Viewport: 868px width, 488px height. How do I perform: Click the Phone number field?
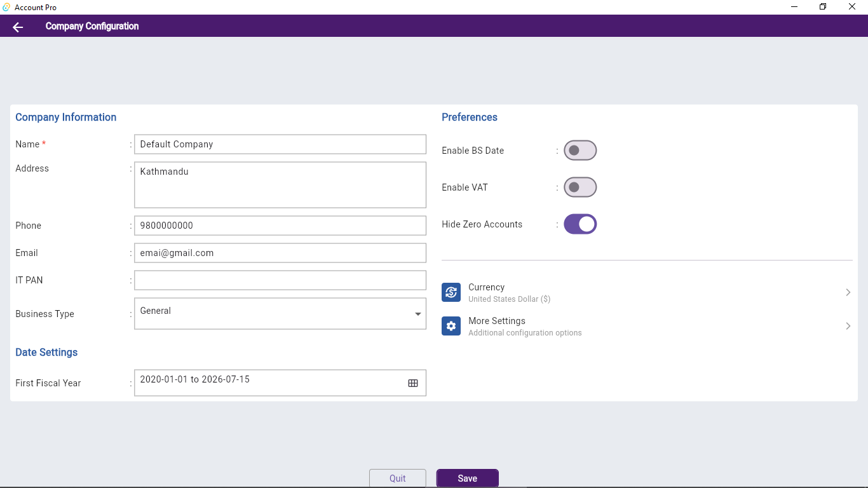(280, 226)
